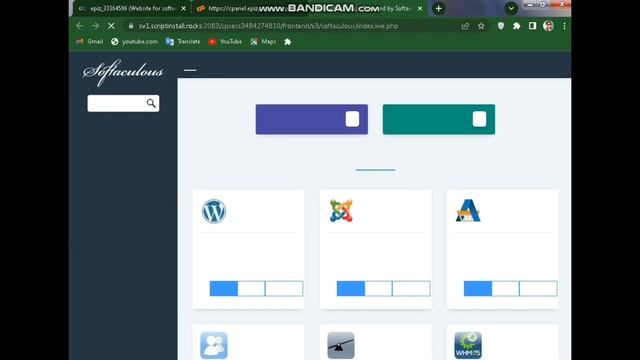Open the Extensions puzzle icon in toolbar
The image size is (640, 360).
(516, 26)
